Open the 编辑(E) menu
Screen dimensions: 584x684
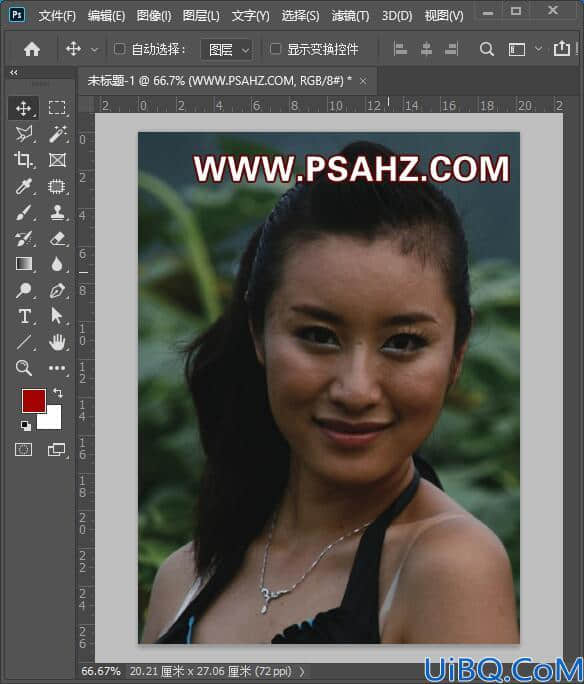(106, 17)
